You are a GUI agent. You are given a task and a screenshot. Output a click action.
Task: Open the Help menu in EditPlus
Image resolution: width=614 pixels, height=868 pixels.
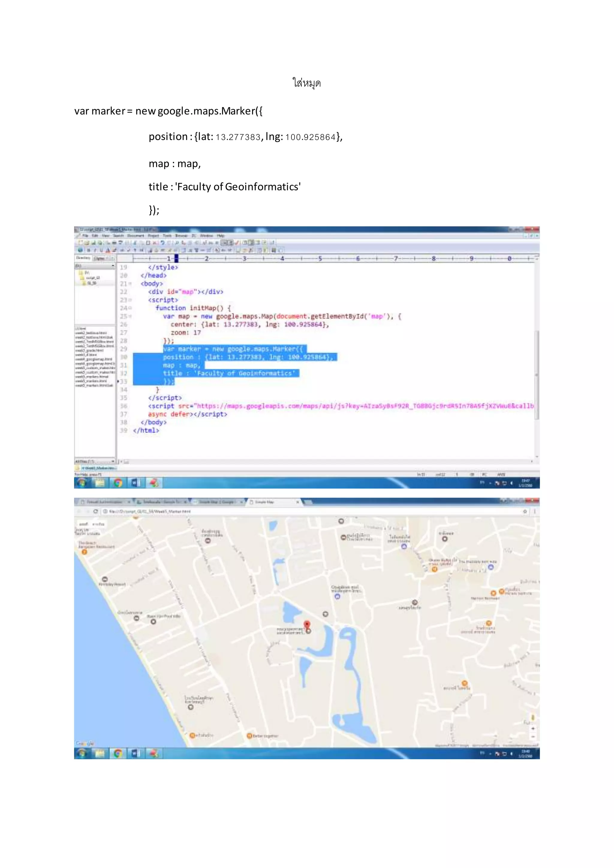tap(221, 236)
